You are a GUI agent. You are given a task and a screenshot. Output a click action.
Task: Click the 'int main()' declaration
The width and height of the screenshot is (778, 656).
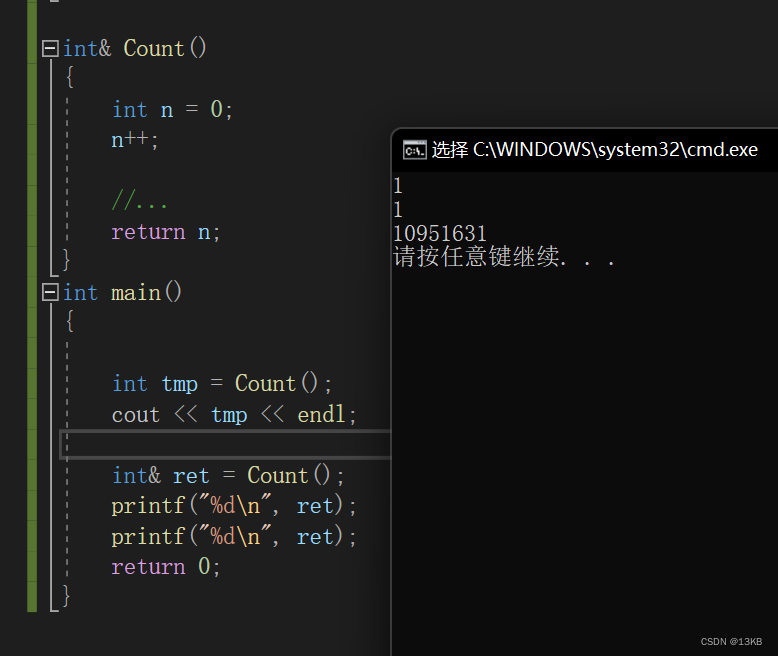click(122, 292)
